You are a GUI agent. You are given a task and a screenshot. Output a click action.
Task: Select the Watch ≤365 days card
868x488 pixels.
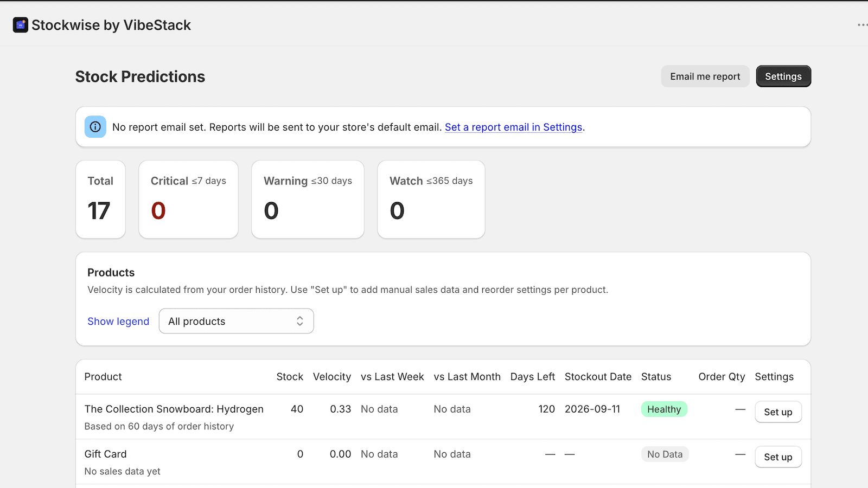431,199
